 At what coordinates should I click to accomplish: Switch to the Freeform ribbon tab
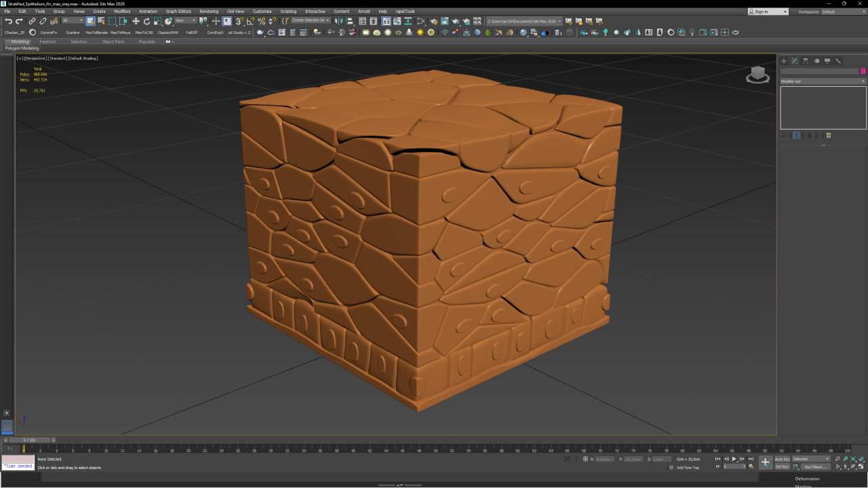tap(47, 41)
